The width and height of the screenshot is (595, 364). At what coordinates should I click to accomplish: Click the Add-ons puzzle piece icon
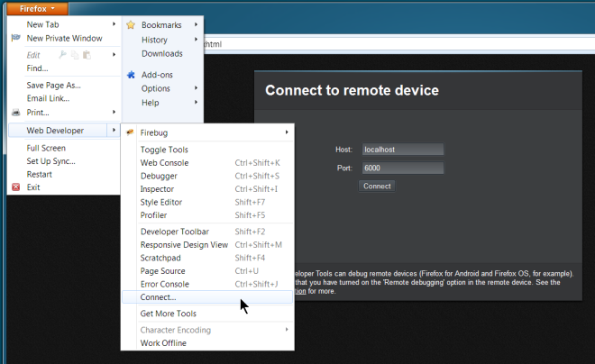(x=131, y=75)
